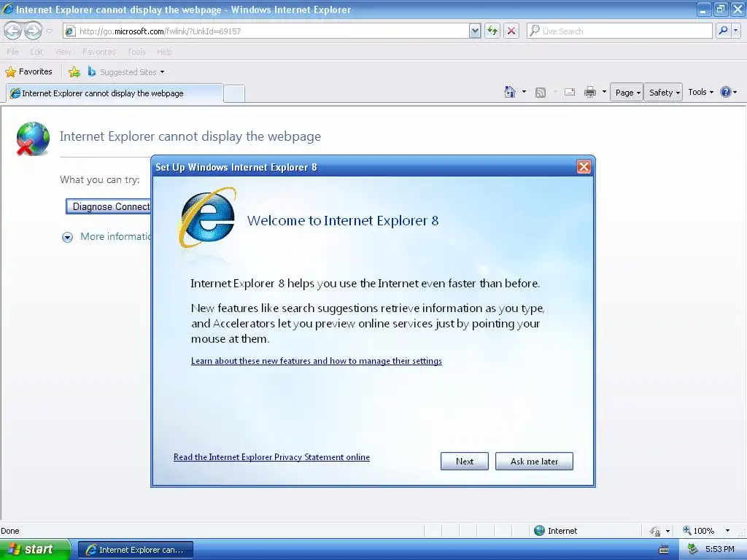Image resolution: width=747 pixels, height=560 pixels.
Task: Expand the Home button dropdown arrow
Action: pos(524,92)
